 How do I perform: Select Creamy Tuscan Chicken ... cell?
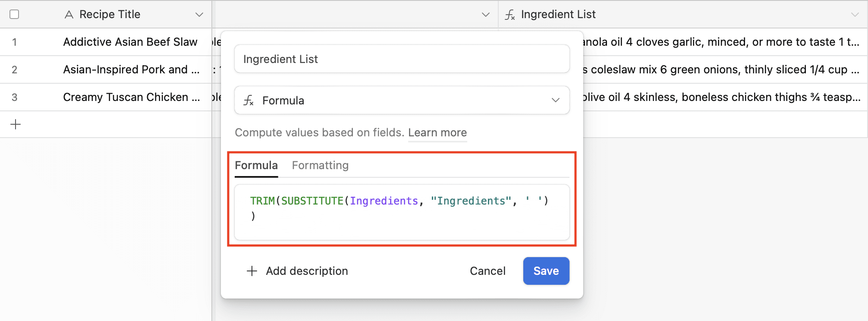tap(132, 97)
